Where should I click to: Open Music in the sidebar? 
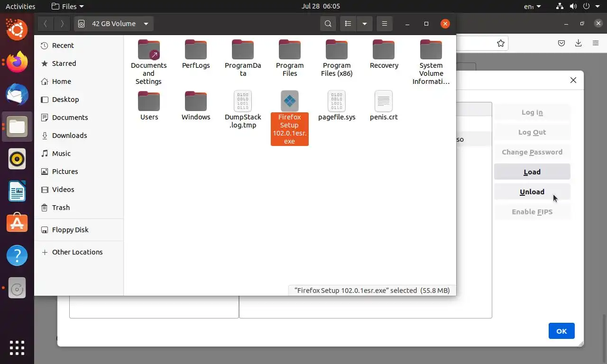click(79, 154)
